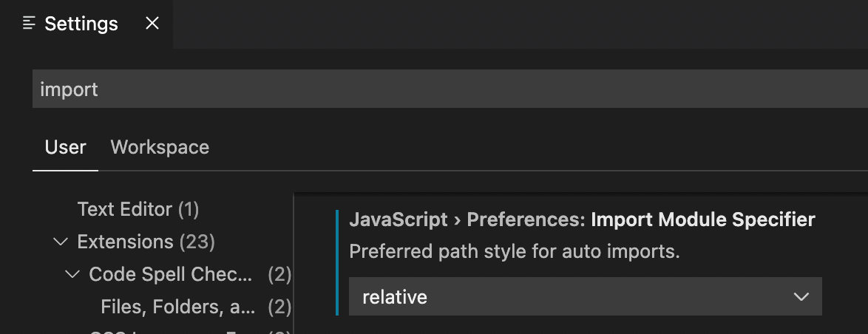Screen dimensions: 868x334
Task: Click the bold "Import Module Specifier" heading
Action: [703, 219]
